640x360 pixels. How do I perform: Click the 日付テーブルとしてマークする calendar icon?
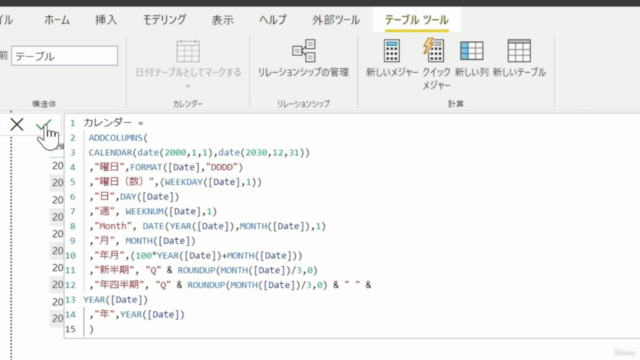click(x=188, y=51)
